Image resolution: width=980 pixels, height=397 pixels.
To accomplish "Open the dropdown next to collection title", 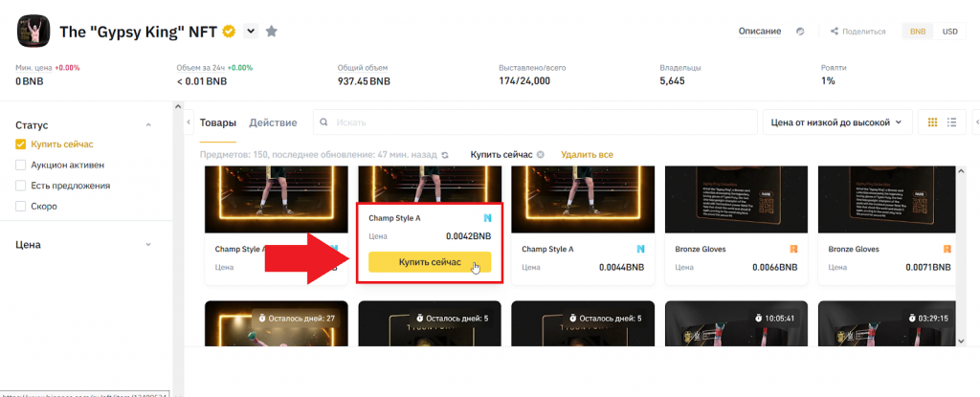I will (x=251, y=31).
